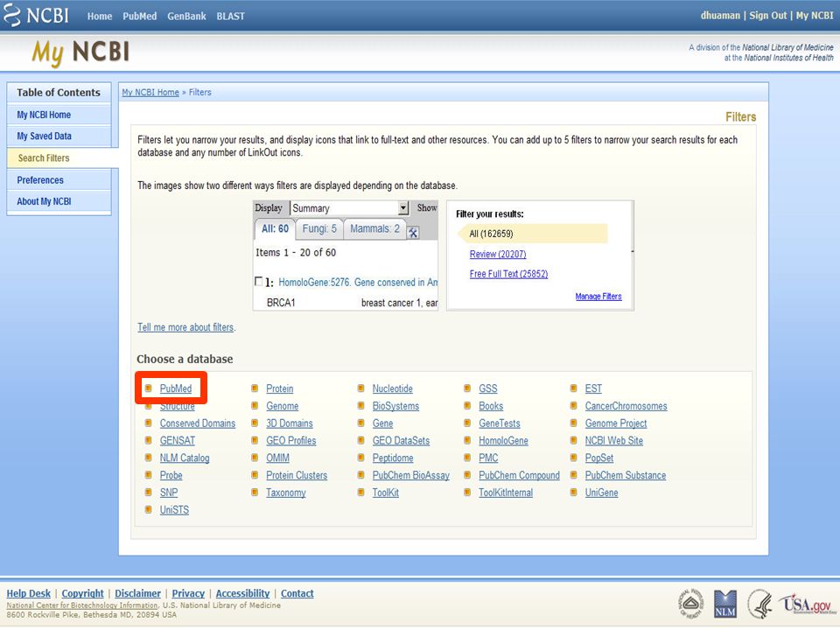Choose the PubChem Compound database link

click(519, 475)
